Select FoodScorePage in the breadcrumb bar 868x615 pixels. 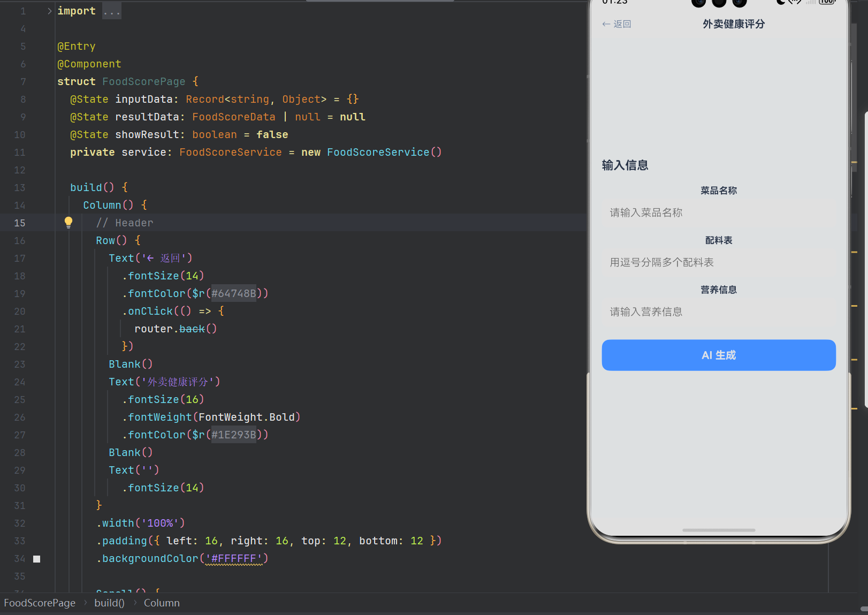point(40,603)
